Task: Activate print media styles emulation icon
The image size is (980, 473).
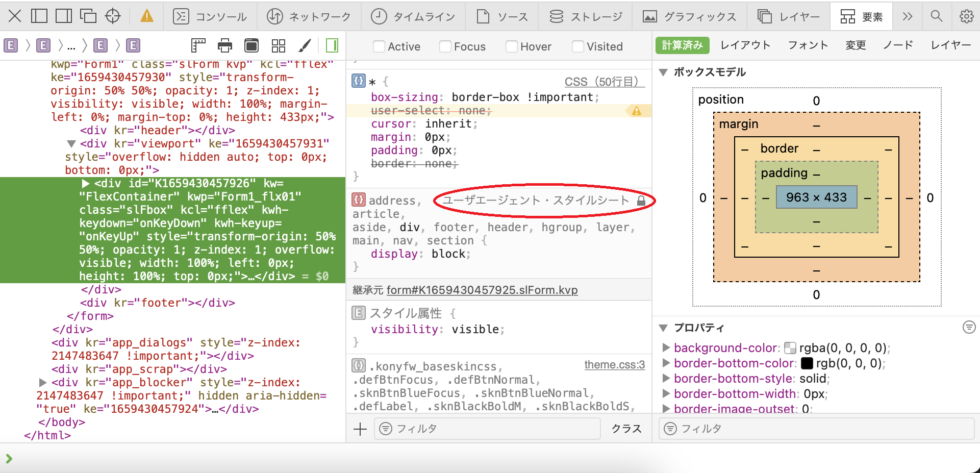Action: (224, 45)
